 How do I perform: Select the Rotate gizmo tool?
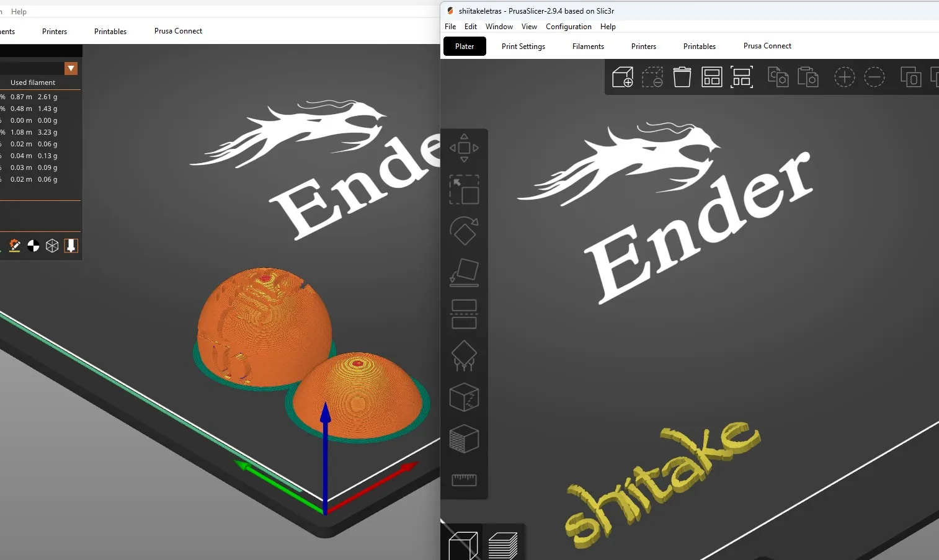[464, 231]
